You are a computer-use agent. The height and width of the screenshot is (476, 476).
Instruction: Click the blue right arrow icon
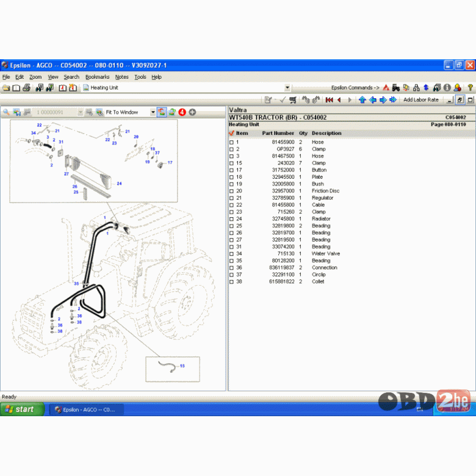coord(383,100)
